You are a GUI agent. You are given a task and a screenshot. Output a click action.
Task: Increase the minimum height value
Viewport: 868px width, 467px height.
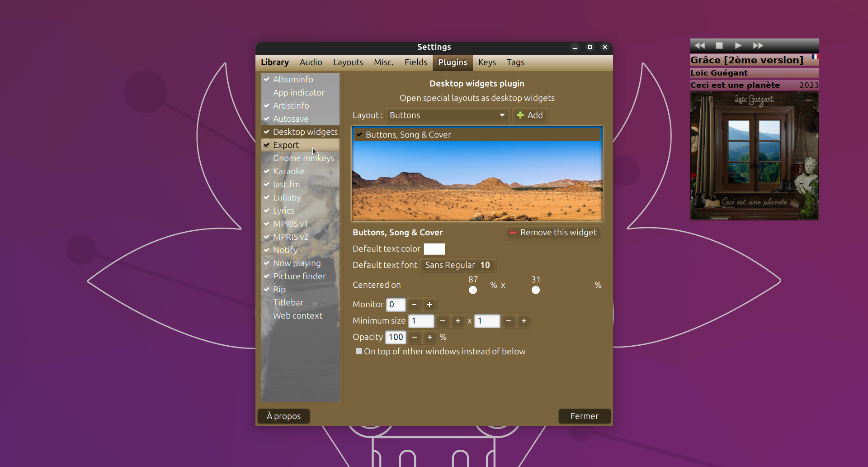524,321
